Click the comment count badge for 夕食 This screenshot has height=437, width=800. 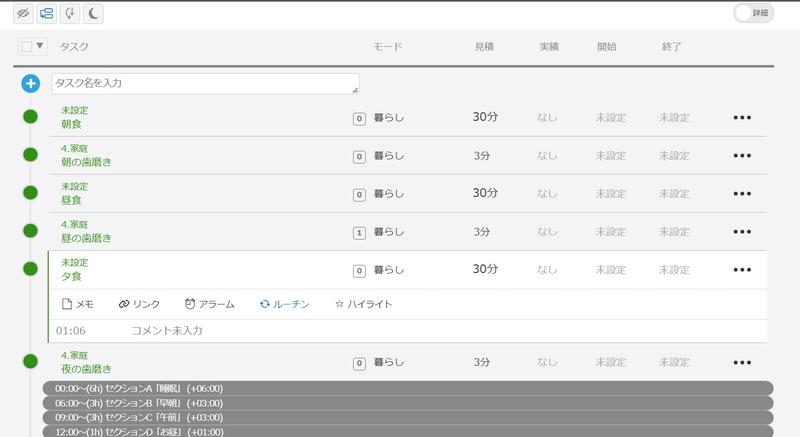(x=359, y=271)
